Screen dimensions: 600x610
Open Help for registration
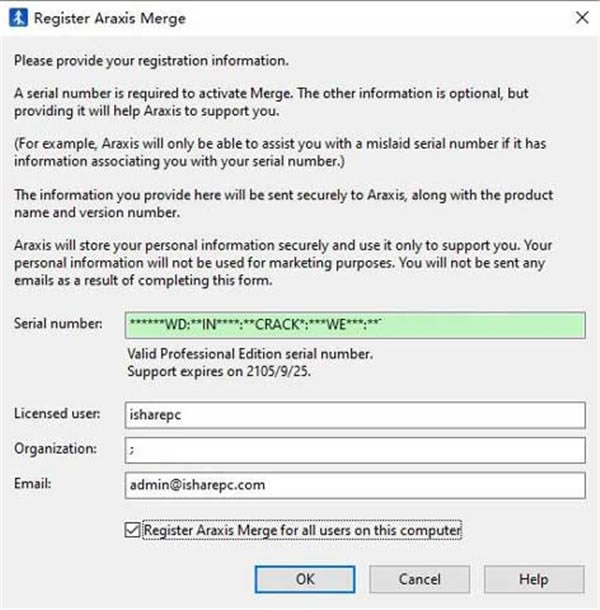point(534,579)
